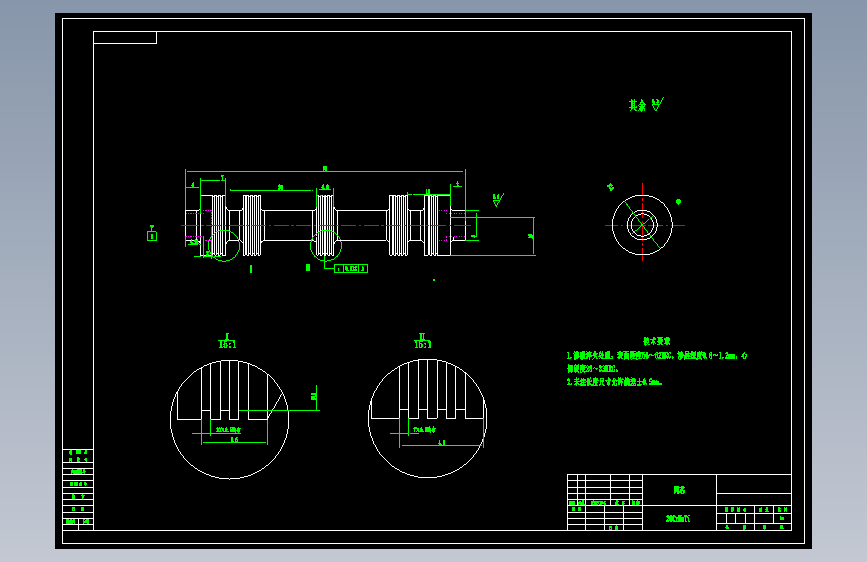This screenshot has width=867, height=562.
Task: Click the 其余 surface roughness note
Action: [646, 105]
